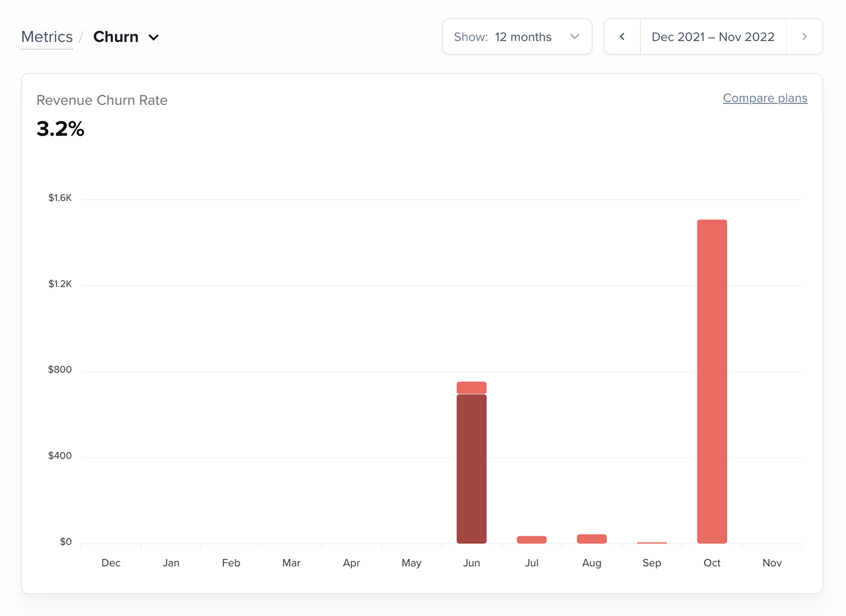Click the Sep month label
This screenshot has height=616, width=846.
(x=652, y=563)
